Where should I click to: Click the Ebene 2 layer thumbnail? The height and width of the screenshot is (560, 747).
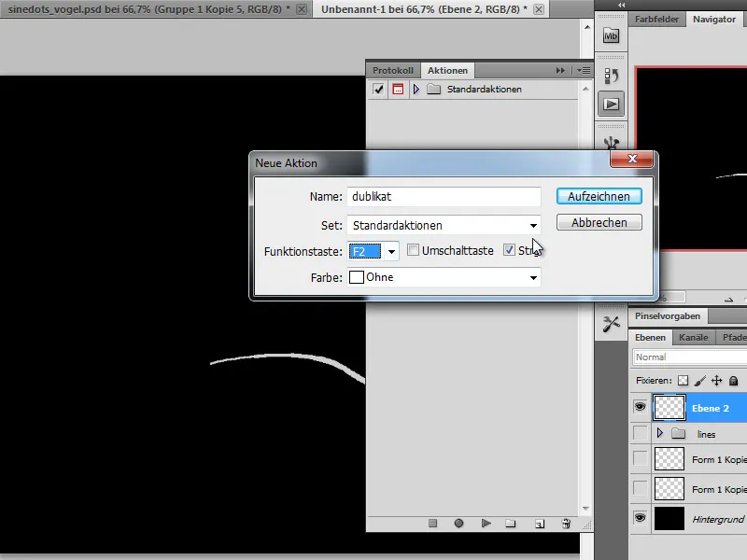click(x=669, y=408)
